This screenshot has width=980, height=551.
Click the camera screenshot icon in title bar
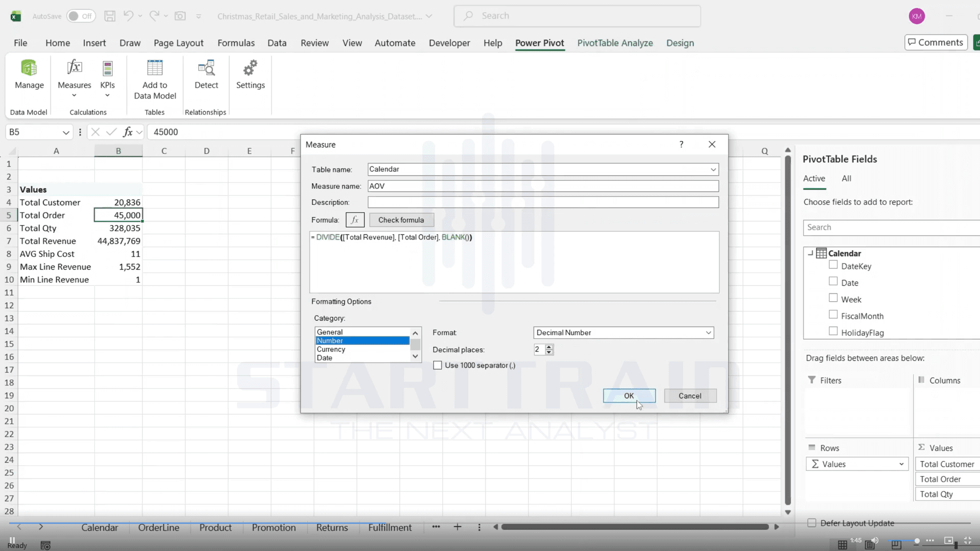(180, 16)
